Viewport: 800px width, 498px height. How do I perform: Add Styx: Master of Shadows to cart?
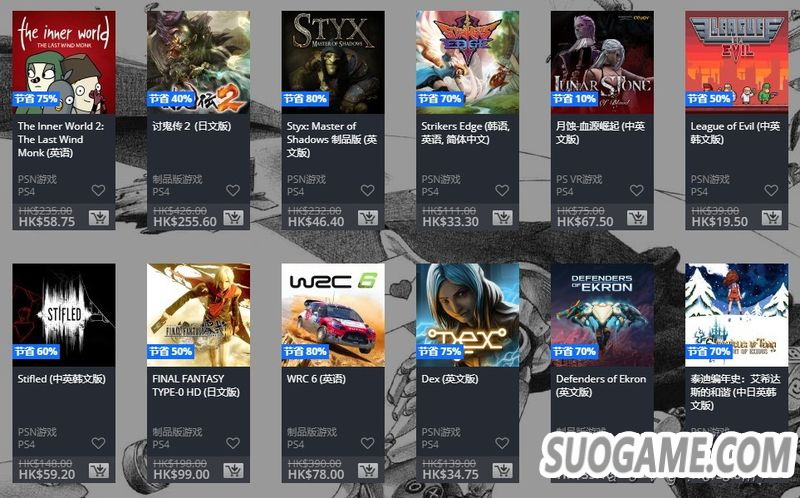point(368,218)
